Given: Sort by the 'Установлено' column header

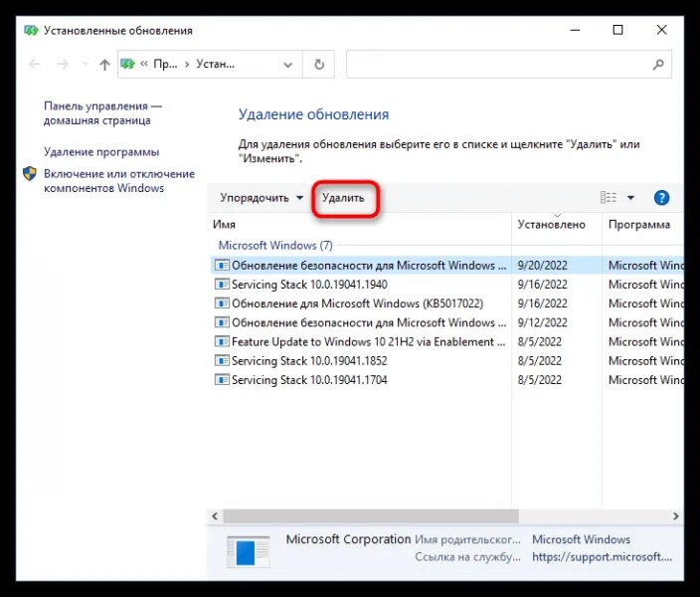Looking at the screenshot, I should (556, 224).
